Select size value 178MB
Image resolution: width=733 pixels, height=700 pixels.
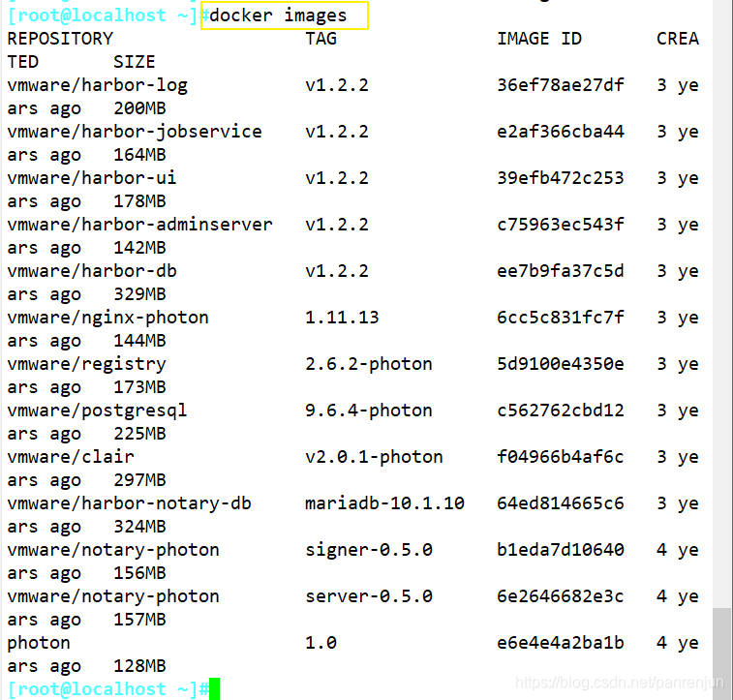(139, 201)
